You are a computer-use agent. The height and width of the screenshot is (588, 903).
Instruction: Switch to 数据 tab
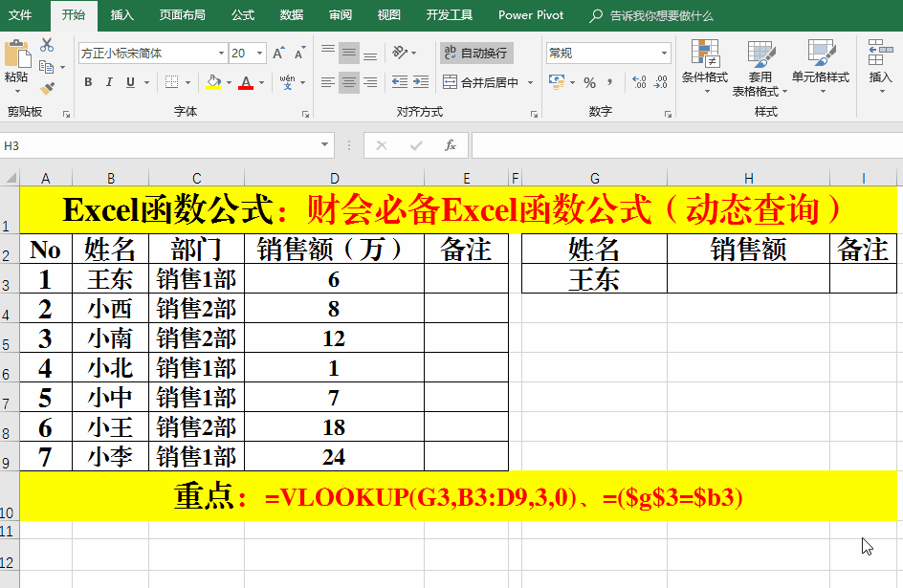click(x=292, y=15)
